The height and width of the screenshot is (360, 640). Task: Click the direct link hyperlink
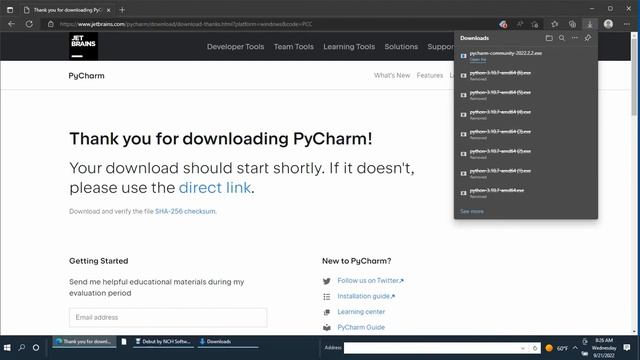tap(215, 187)
